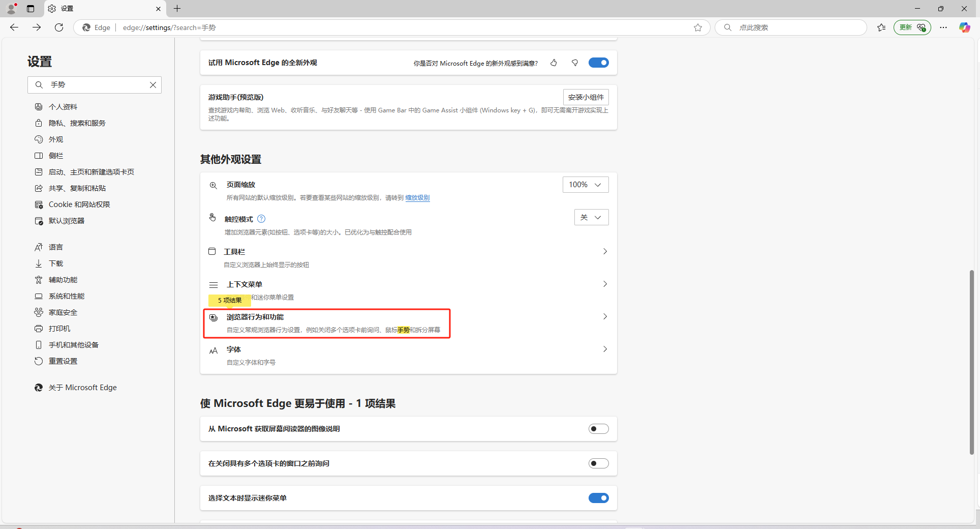Expand the 字体 settings chevron

[605, 349]
